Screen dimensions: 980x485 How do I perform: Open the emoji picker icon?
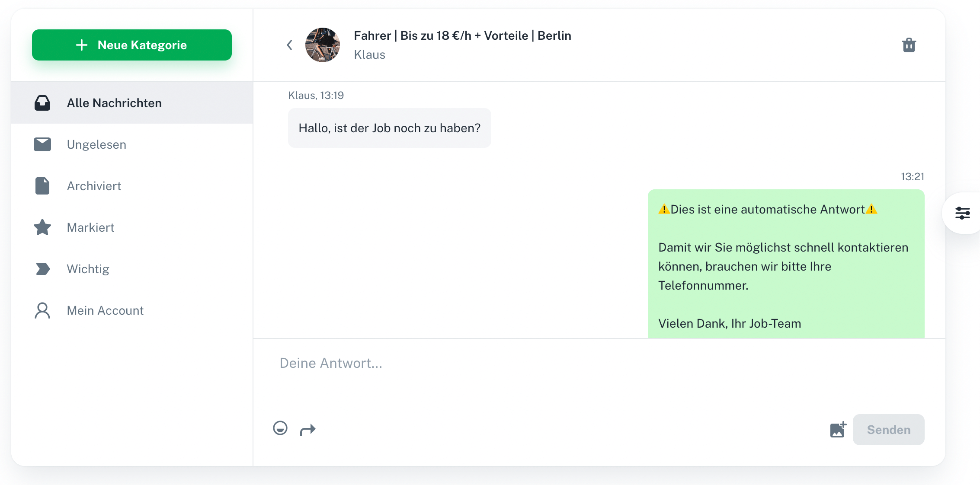click(x=280, y=428)
